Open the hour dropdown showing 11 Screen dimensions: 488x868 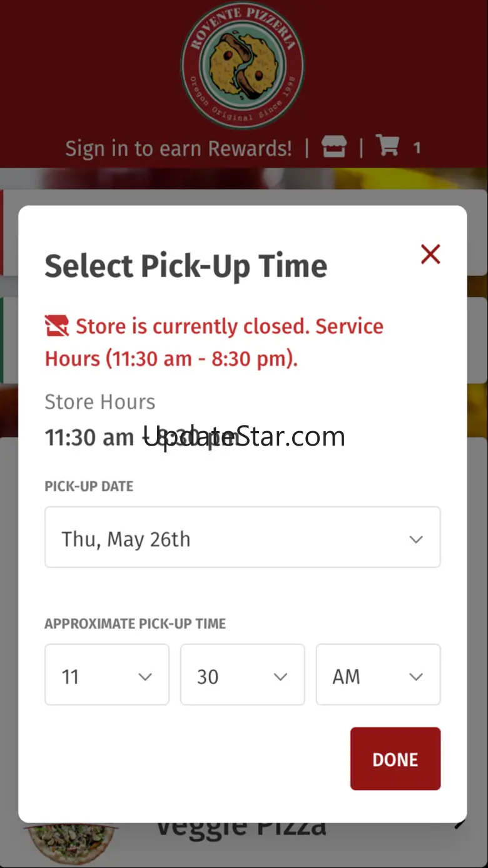[106, 675]
